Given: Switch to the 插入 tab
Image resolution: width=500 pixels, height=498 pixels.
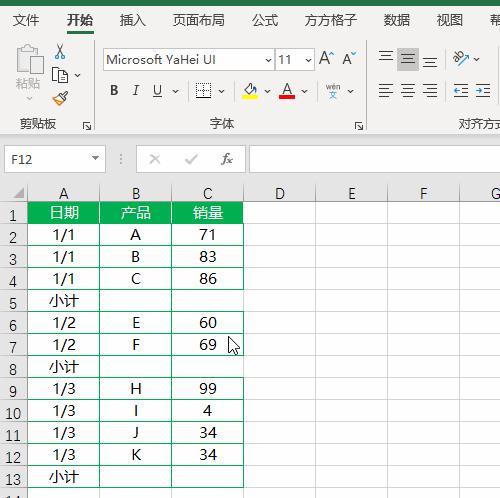Looking at the screenshot, I should (132, 20).
